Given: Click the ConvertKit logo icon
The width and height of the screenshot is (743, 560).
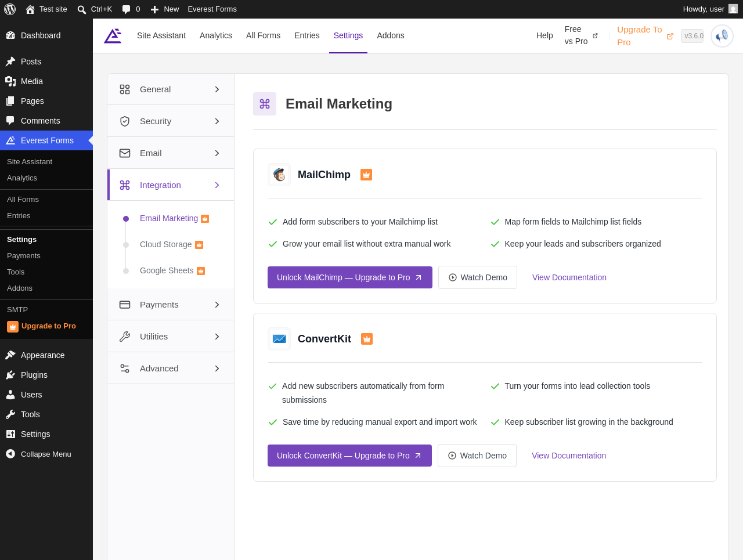Looking at the screenshot, I should point(279,339).
